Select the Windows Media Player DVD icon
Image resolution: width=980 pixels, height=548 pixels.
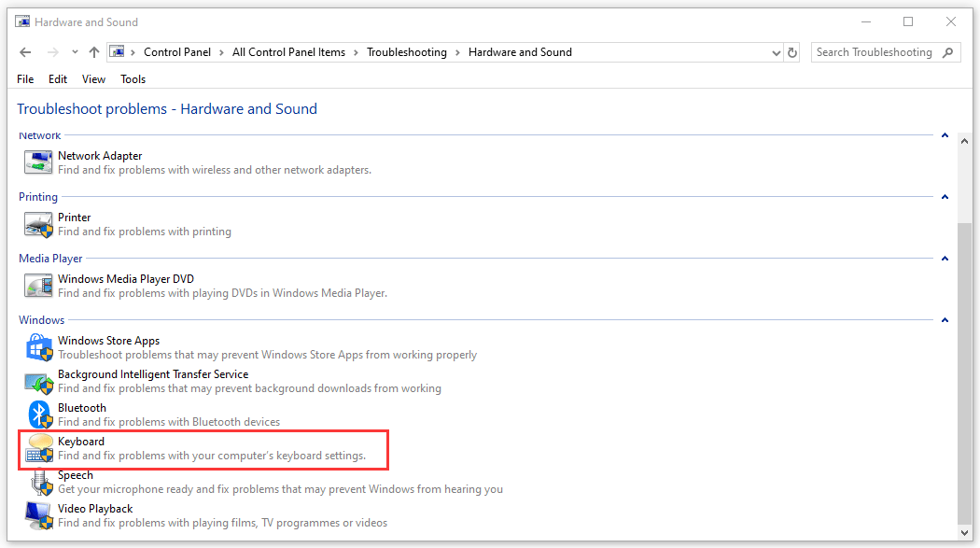point(38,286)
